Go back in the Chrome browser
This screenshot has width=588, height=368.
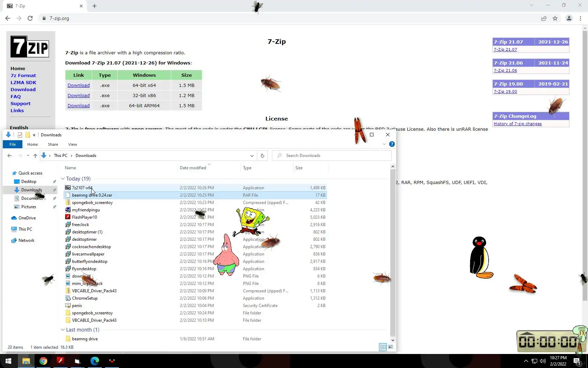point(8,18)
